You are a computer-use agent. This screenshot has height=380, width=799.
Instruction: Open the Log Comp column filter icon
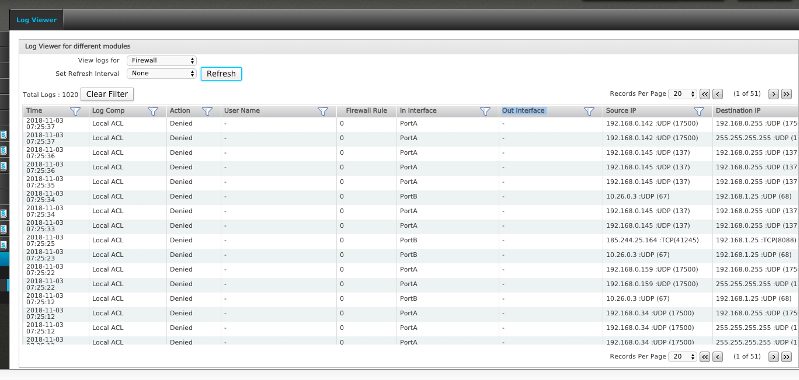(153, 111)
